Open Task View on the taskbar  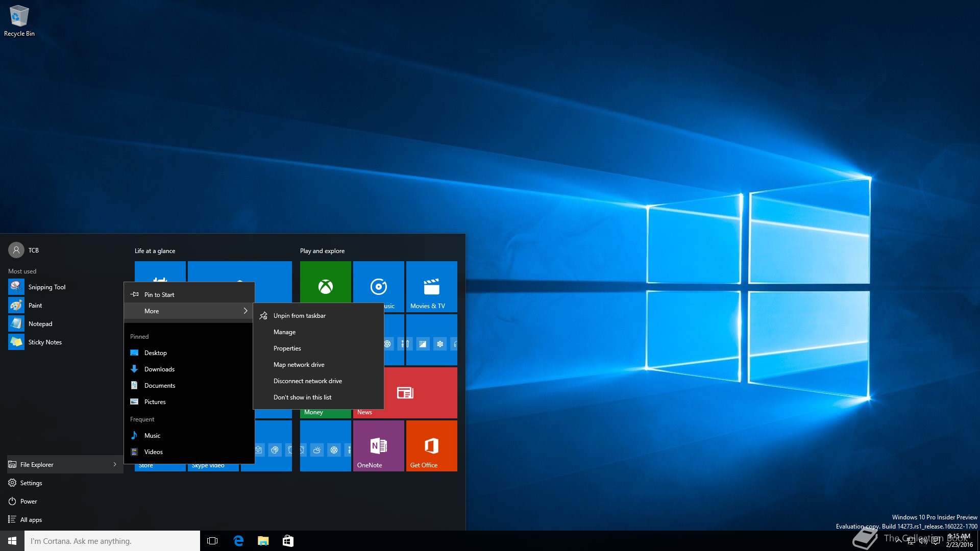[x=212, y=541]
